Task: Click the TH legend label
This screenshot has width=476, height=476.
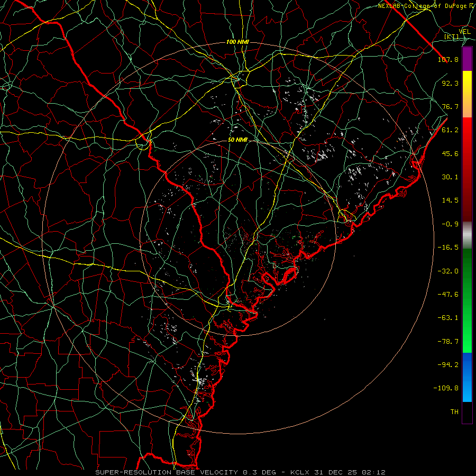Action: pos(454,411)
